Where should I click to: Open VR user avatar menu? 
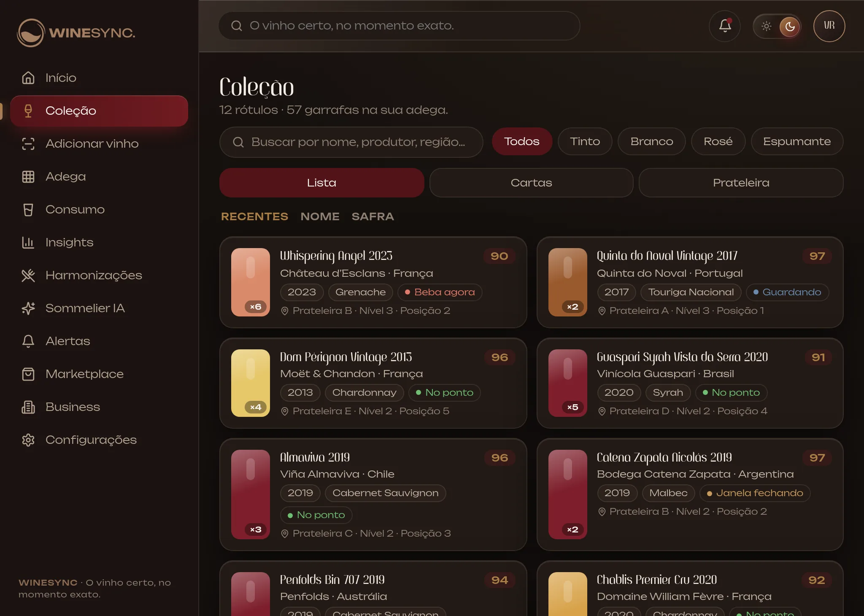click(x=829, y=26)
